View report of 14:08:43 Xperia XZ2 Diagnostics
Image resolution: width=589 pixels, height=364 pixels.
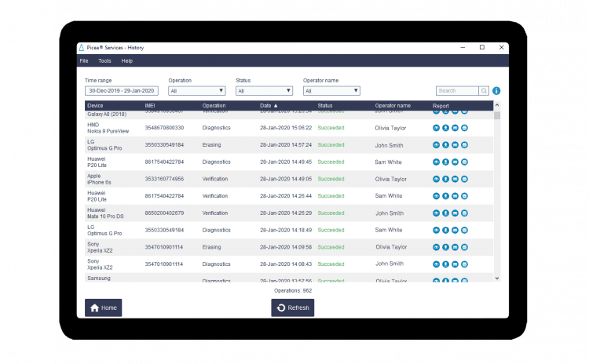[436, 264]
